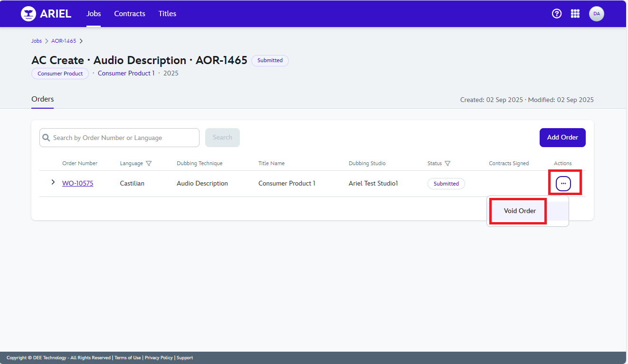Open the Privacy Policy footer link

159,357
